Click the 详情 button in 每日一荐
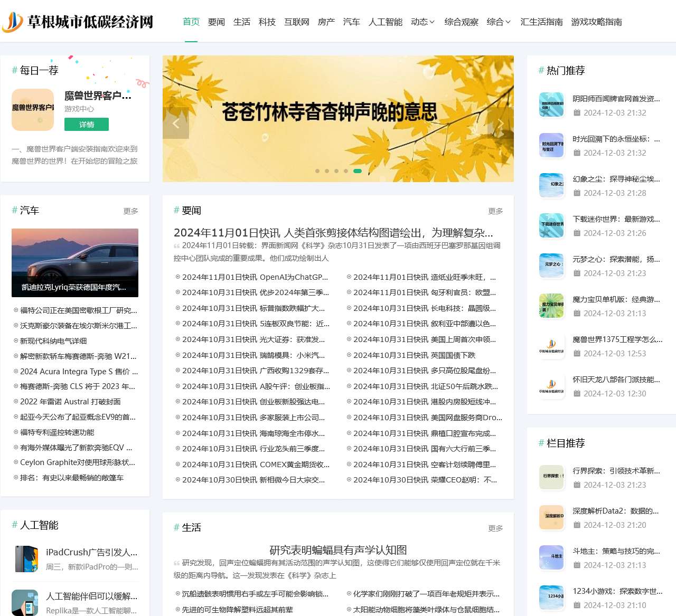 tap(86, 124)
